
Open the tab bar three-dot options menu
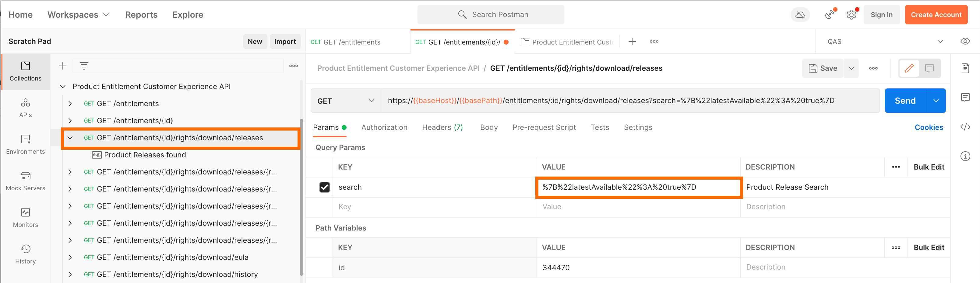tap(654, 41)
